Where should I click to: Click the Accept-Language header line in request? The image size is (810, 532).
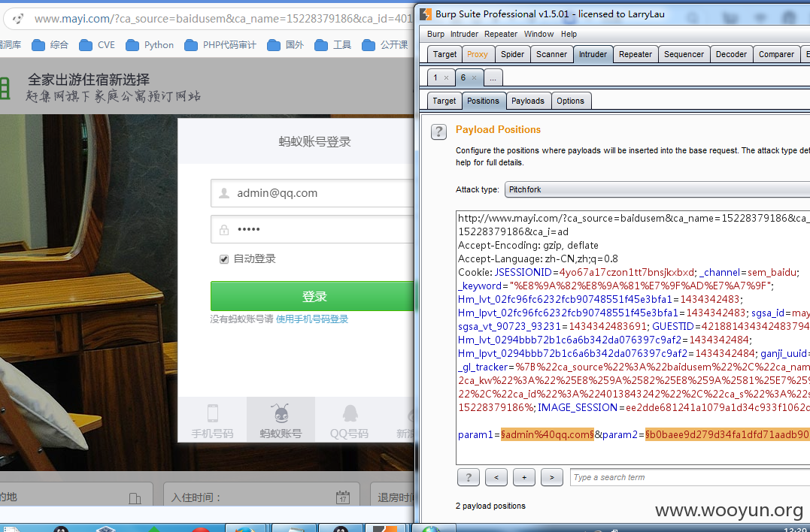pos(538,259)
